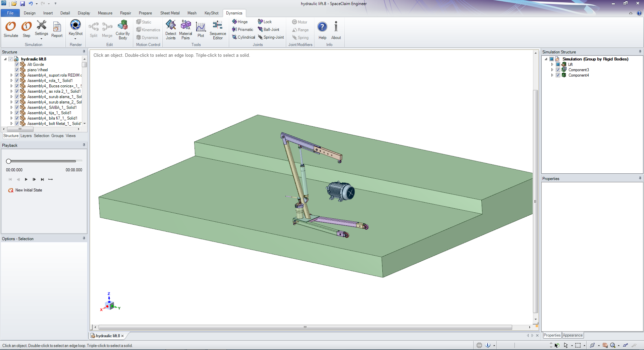644x350 pixels.
Task: Expand the Assembly4_rola_1_Solid1 node
Action: coord(11,80)
